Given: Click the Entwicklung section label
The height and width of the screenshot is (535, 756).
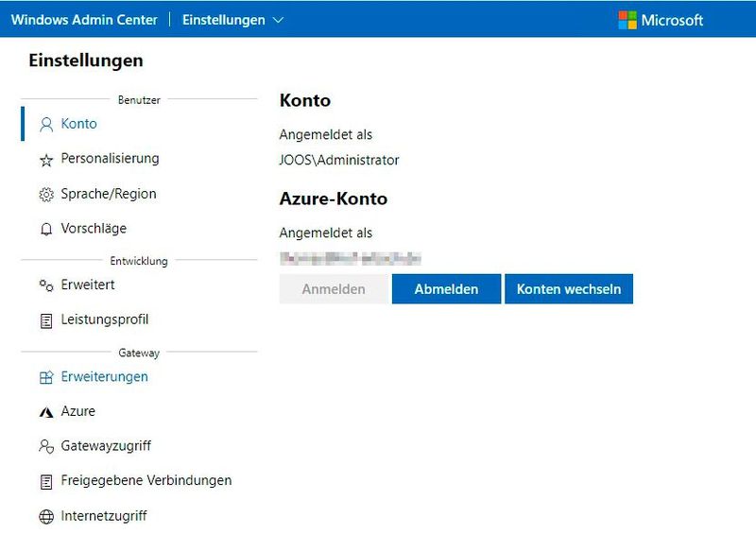Looking at the screenshot, I should (139, 261).
